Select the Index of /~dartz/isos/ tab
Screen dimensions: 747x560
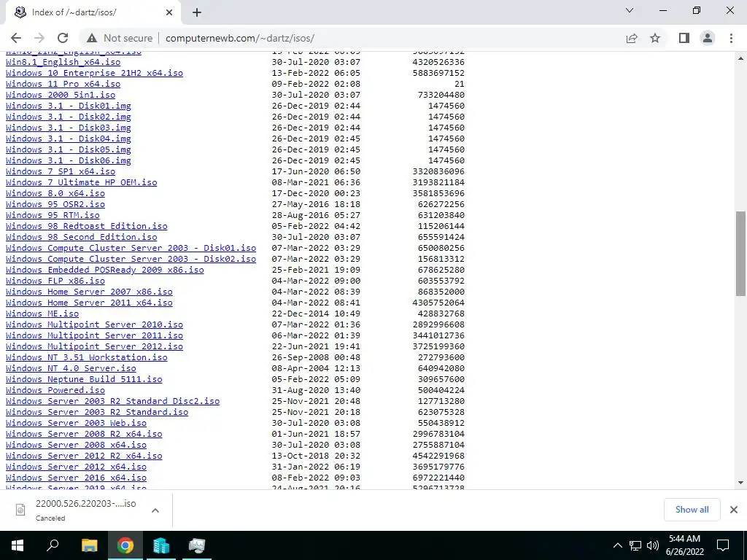point(93,12)
